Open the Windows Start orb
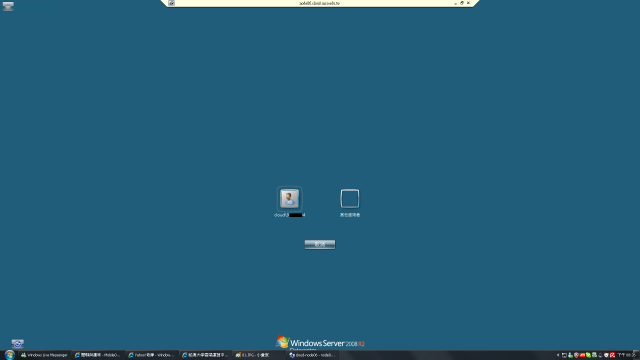640x360 pixels. pyautogui.click(x=9, y=355)
